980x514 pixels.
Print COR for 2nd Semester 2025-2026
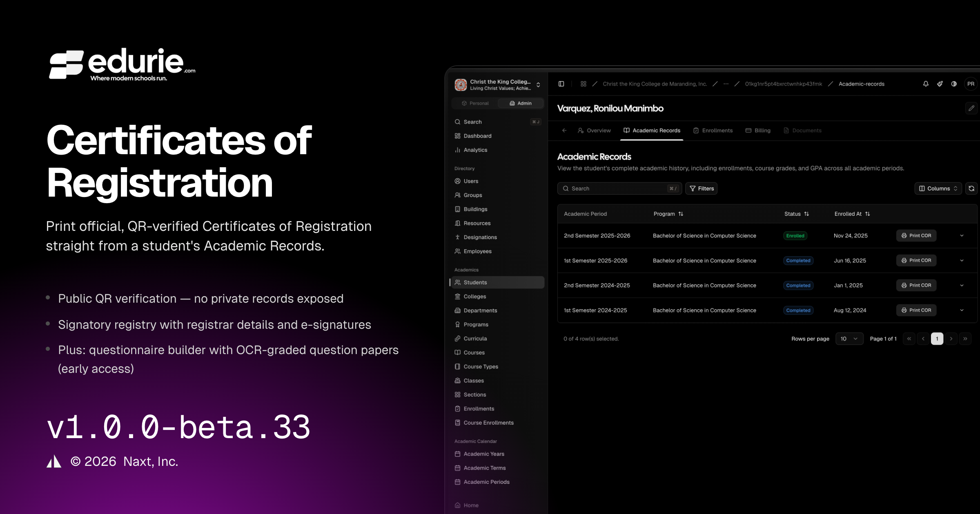pos(916,236)
